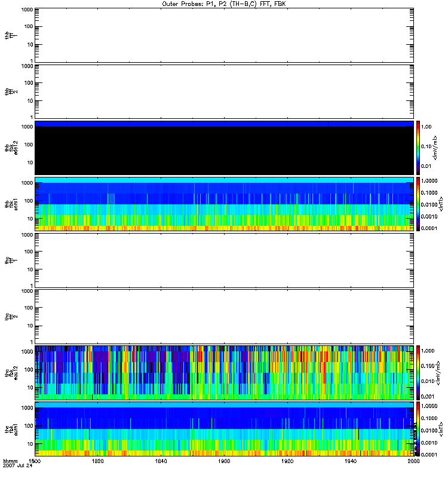Select the 1920 time tick label

tap(287, 461)
